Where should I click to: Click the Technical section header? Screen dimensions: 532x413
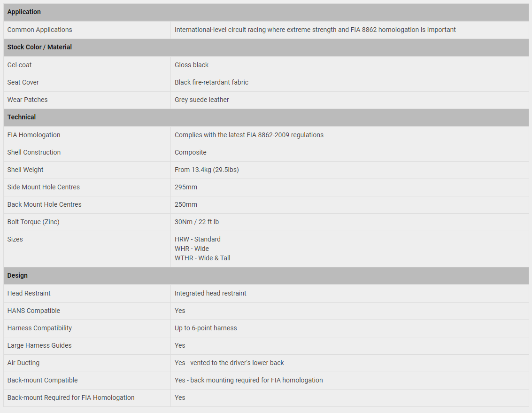point(266,117)
